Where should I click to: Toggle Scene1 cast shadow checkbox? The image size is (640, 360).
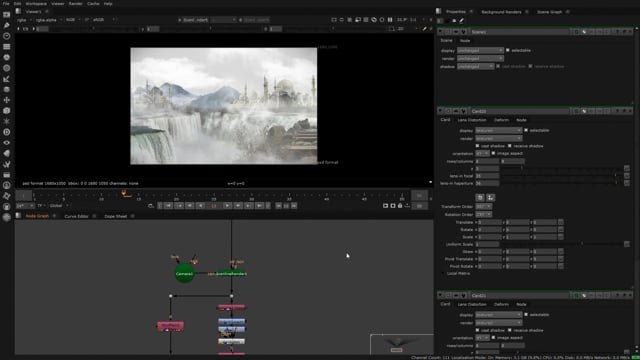click(498, 66)
